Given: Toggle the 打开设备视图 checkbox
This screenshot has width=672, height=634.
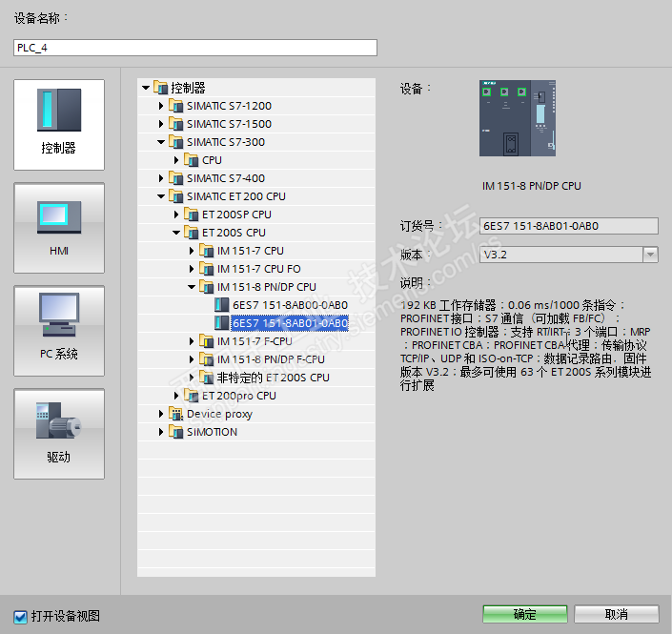Looking at the screenshot, I should point(20,617).
